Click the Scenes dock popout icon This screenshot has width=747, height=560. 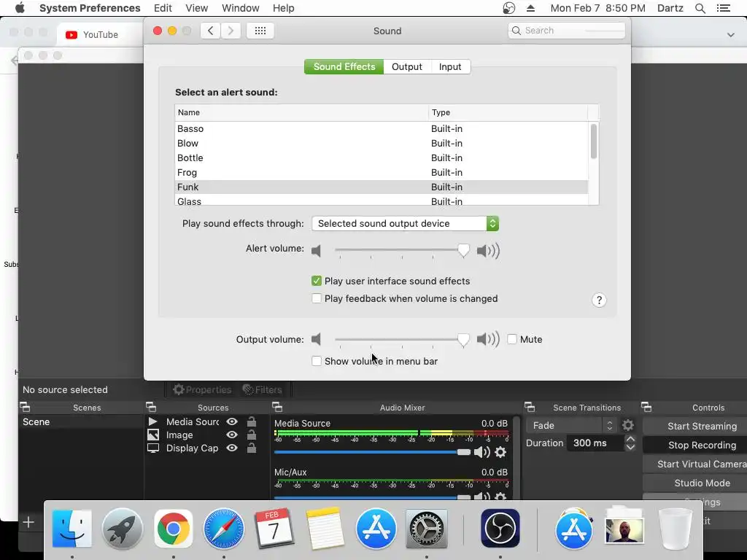pyautogui.click(x=25, y=407)
